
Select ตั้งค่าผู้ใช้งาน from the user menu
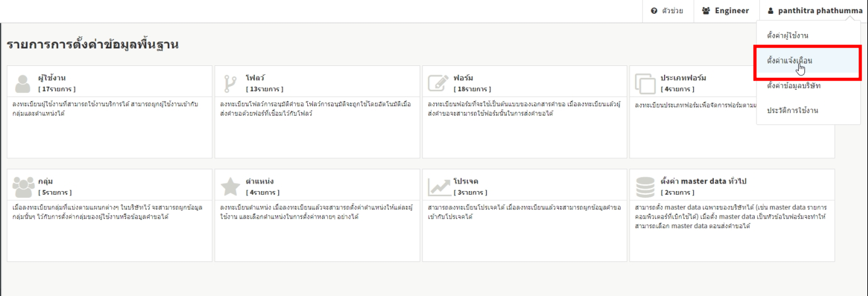787,35
